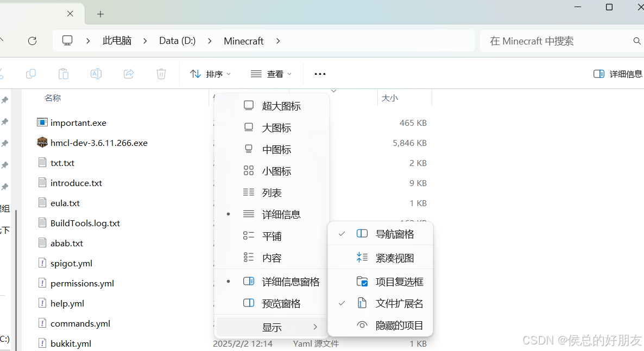644x351 pixels.
Task: Click the 5,846 KB size cell
Action: [x=409, y=143]
